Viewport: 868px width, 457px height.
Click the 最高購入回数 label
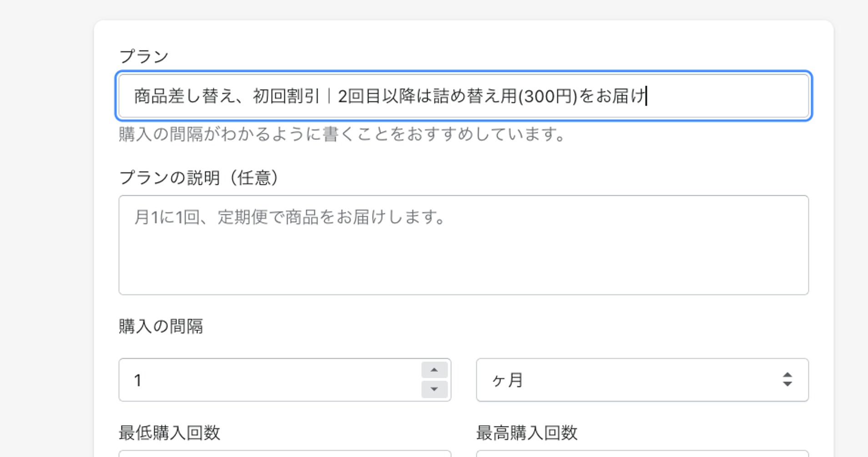527,433
